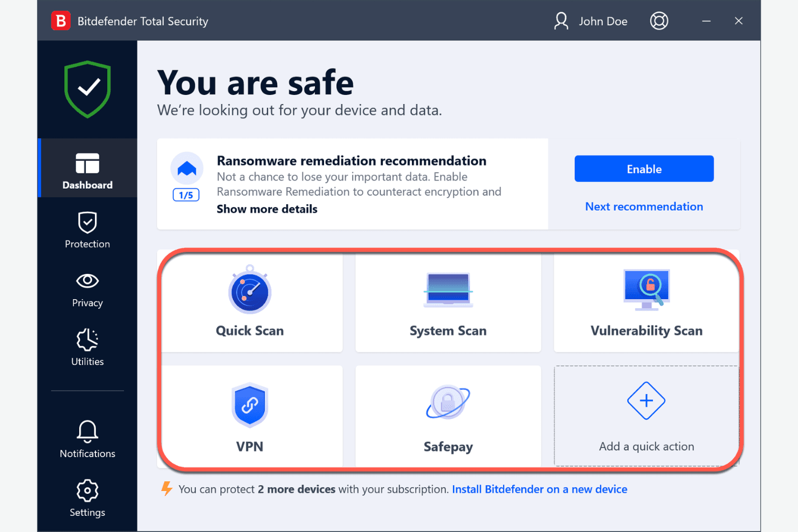Image resolution: width=798 pixels, height=532 pixels.
Task: Click the ransomware remediation house icon
Action: point(187,168)
